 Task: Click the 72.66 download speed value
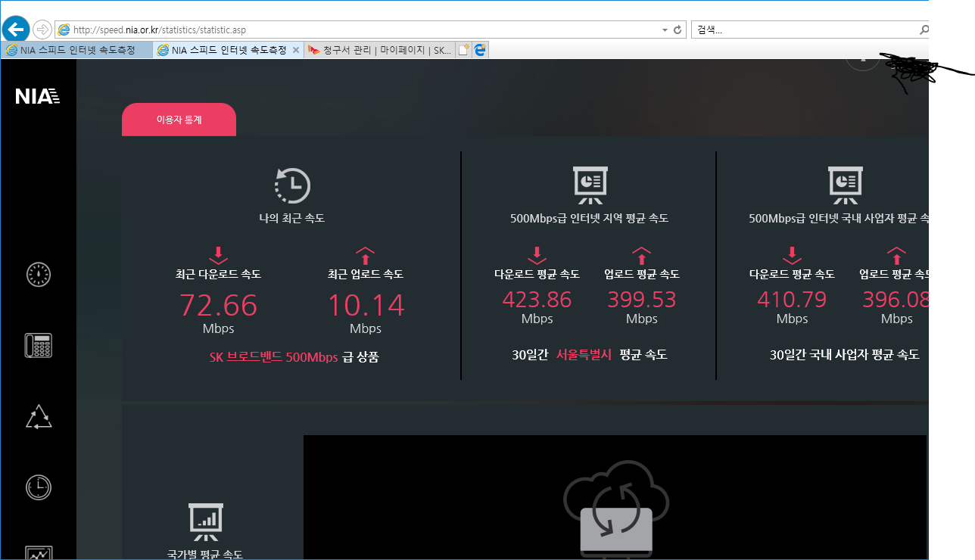coord(218,305)
